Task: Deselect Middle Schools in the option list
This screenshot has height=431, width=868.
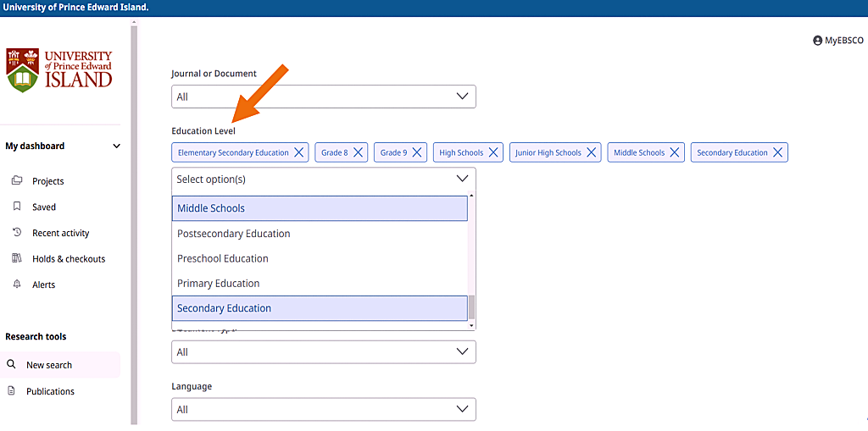Action: tap(320, 208)
